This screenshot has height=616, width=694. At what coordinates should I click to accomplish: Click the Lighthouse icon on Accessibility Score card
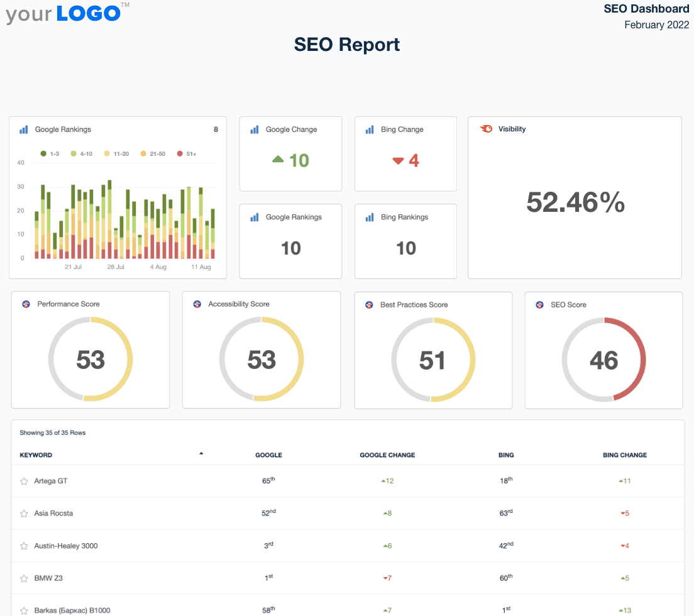pyautogui.click(x=197, y=304)
